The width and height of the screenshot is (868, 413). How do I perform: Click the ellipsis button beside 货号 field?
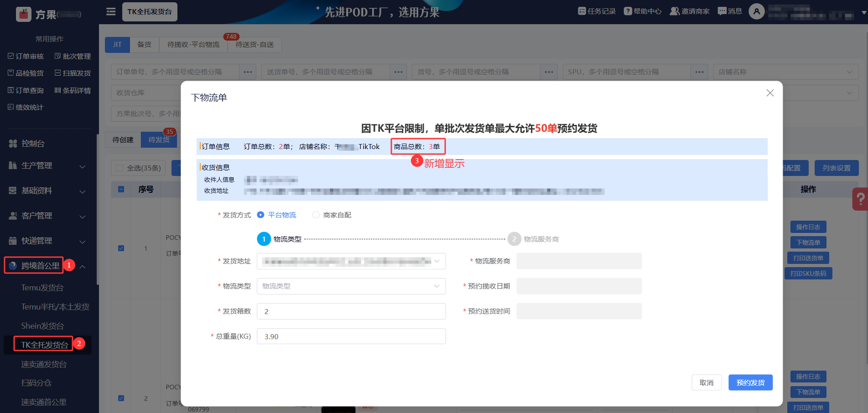coord(549,72)
